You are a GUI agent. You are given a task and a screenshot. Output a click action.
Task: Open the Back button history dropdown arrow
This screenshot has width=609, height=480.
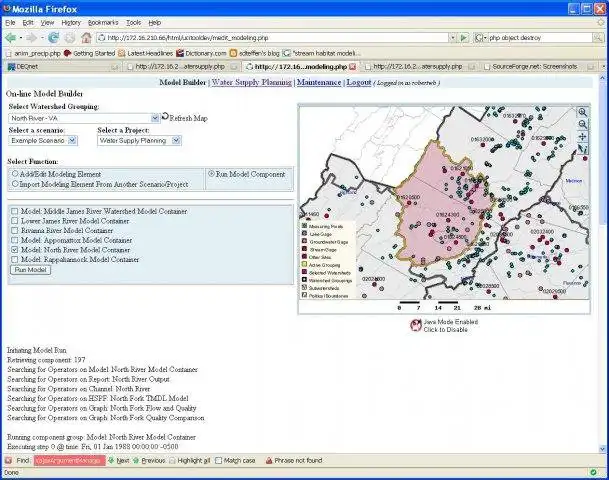click(21, 38)
